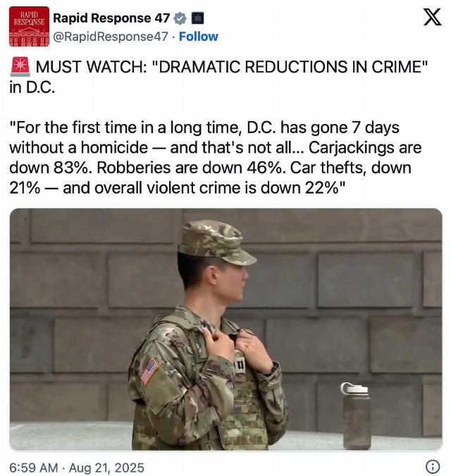This screenshot has width=451, height=476.
Task: Open the 6:59 AM timestamp link
Action: click(x=34, y=468)
